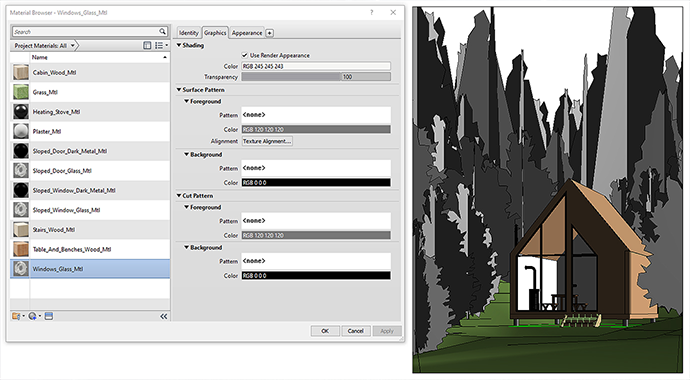Click Cut Pattern Foreground color RGB 120 swatch
Viewport: 690px width, 380px height.
point(316,235)
